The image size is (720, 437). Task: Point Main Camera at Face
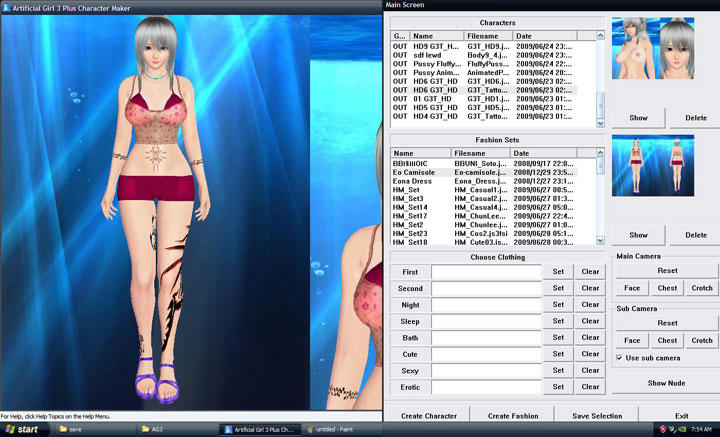[632, 288]
